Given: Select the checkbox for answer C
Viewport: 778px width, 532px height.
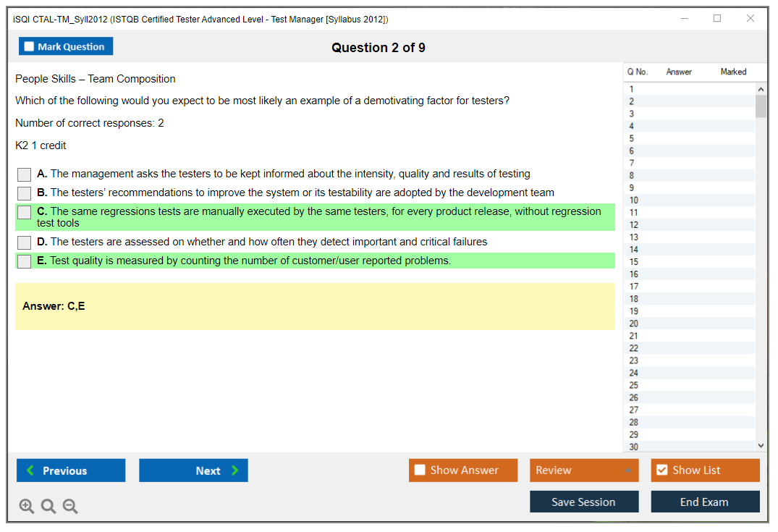Looking at the screenshot, I should point(25,212).
